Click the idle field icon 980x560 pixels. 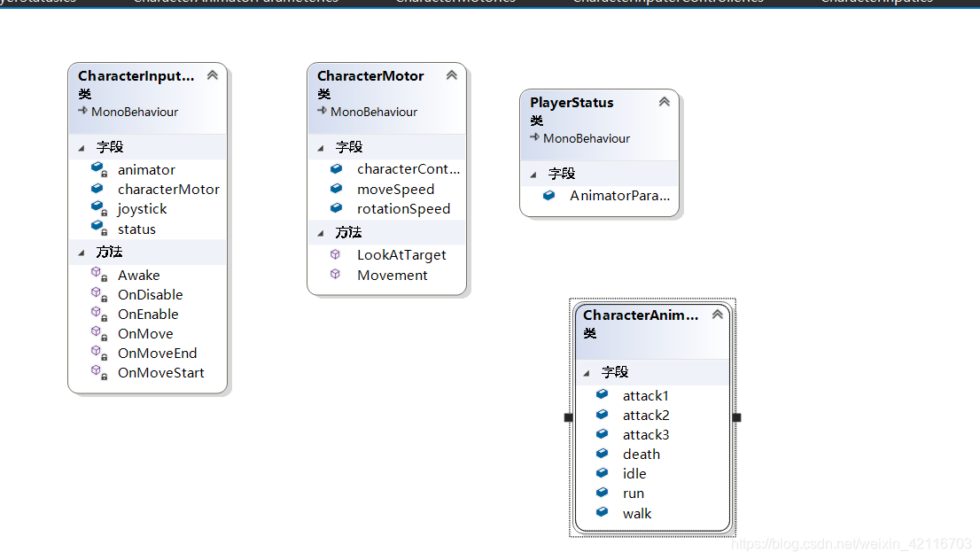[x=602, y=472]
